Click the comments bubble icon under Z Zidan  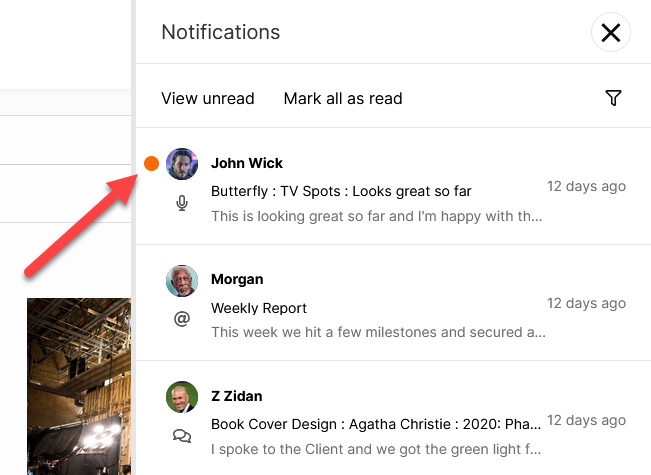(x=182, y=436)
